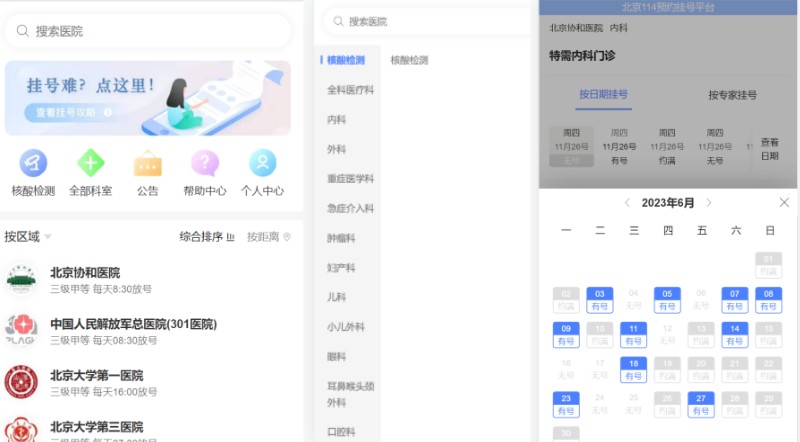
Task: Select 全科医疗科 department
Action: (351, 90)
